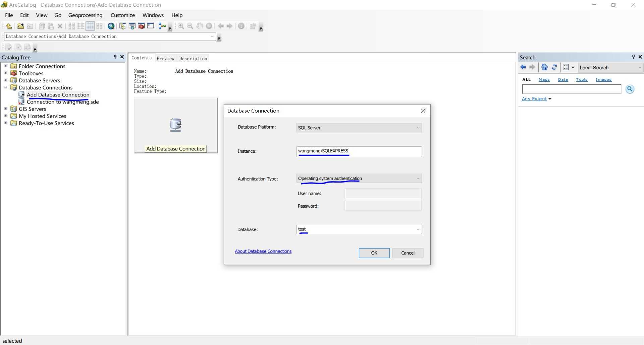Pin the Search panel
The height and width of the screenshot is (345, 644).
coord(634,57)
